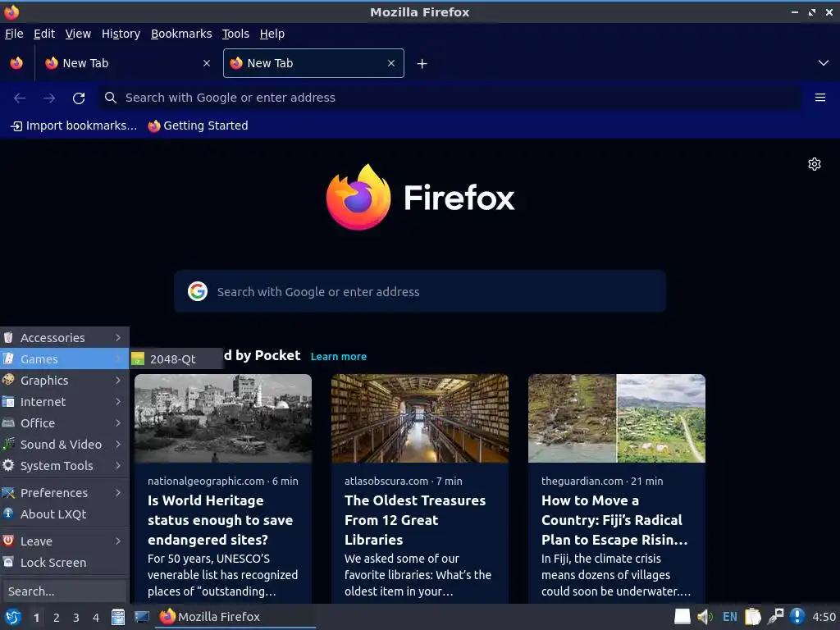Open Firefox View pinned tab
The height and width of the screenshot is (630, 840).
click(x=16, y=63)
